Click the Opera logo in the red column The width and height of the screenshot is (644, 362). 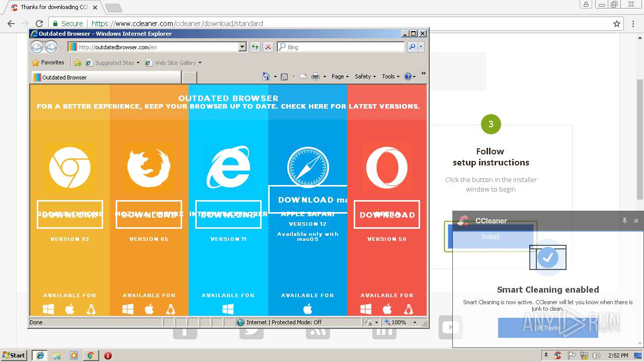click(386, 167)
